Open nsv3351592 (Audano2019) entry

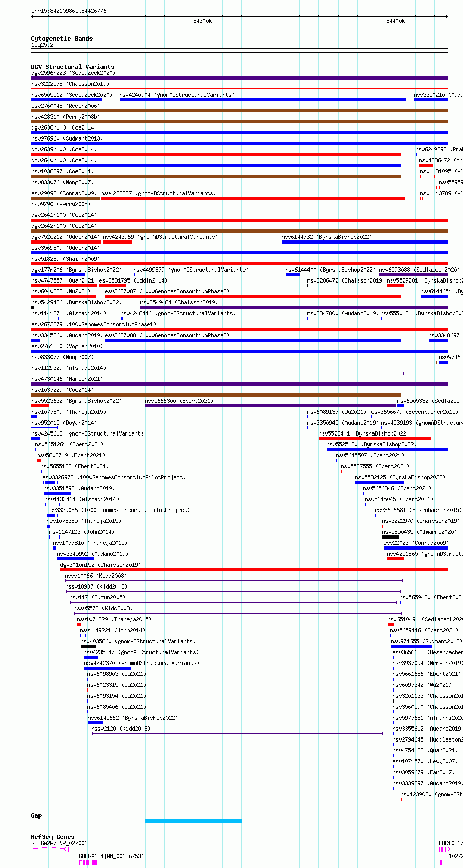pyautogui.click(x=80, y=489)
